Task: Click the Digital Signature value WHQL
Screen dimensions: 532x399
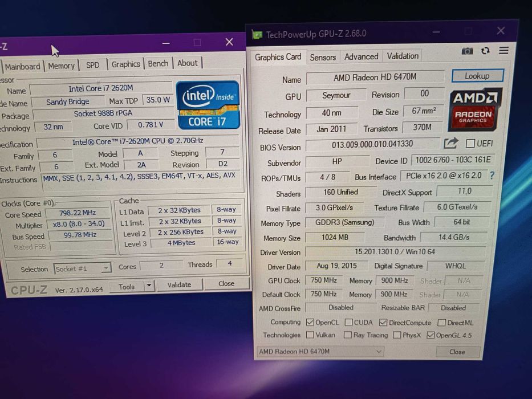Action: (x=456, y=266)
